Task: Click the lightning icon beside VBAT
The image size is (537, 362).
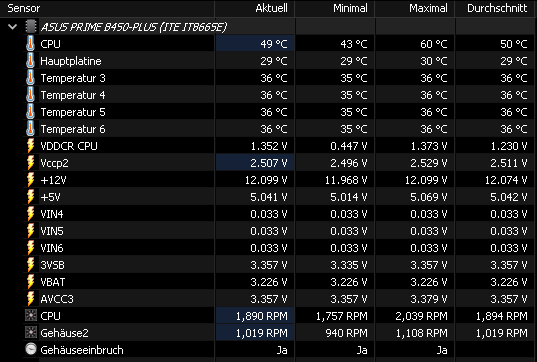Action: coord(30,282)
